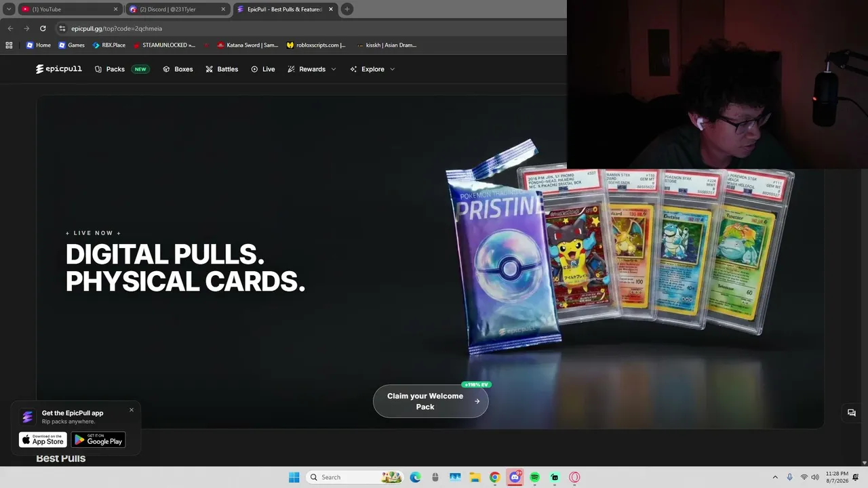Open the volume speaker icon
Image resolution: width=868 pixels, height=488 pixels.
click(x=815, y=477)
